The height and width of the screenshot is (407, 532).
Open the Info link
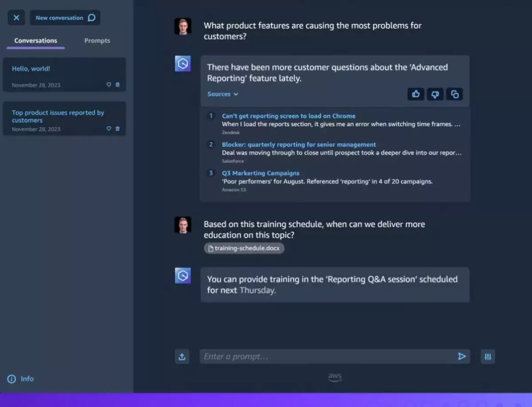click(20, 379)
